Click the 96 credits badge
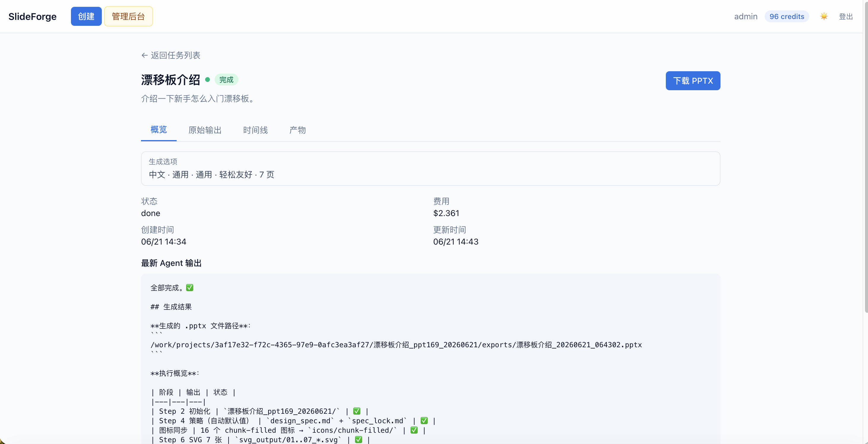This screenshot has height=444, width=868. [787, 17]
